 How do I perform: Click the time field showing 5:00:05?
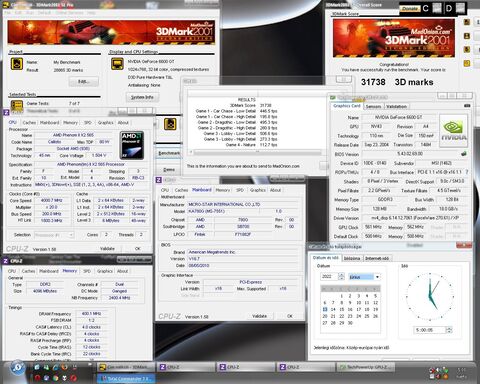[x=429, y=330]
